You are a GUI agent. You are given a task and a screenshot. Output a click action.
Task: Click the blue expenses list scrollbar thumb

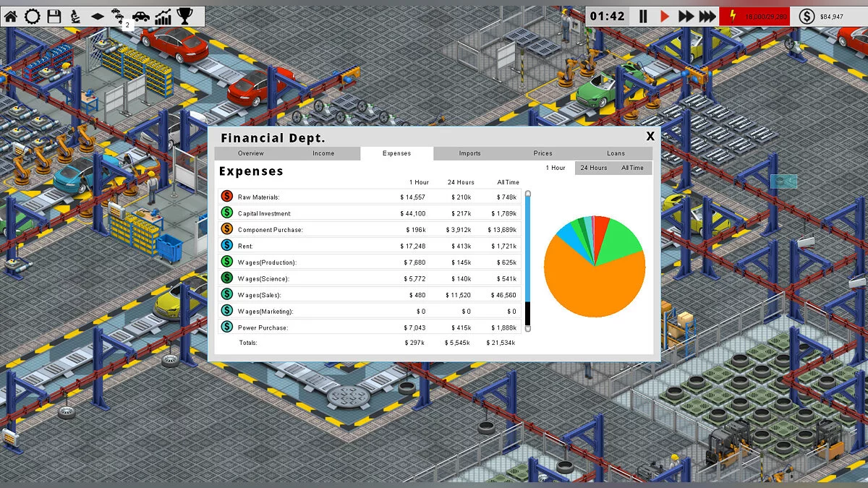point(528,249)
